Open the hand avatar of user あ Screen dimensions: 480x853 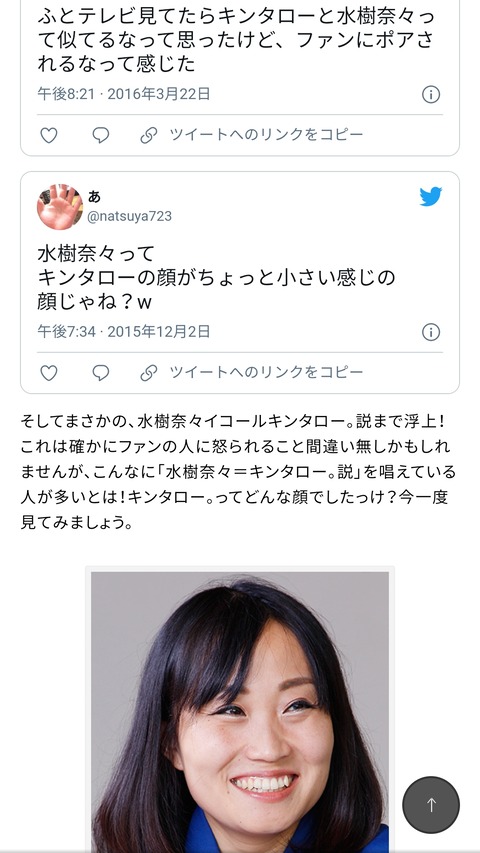(x=60, y=207)
